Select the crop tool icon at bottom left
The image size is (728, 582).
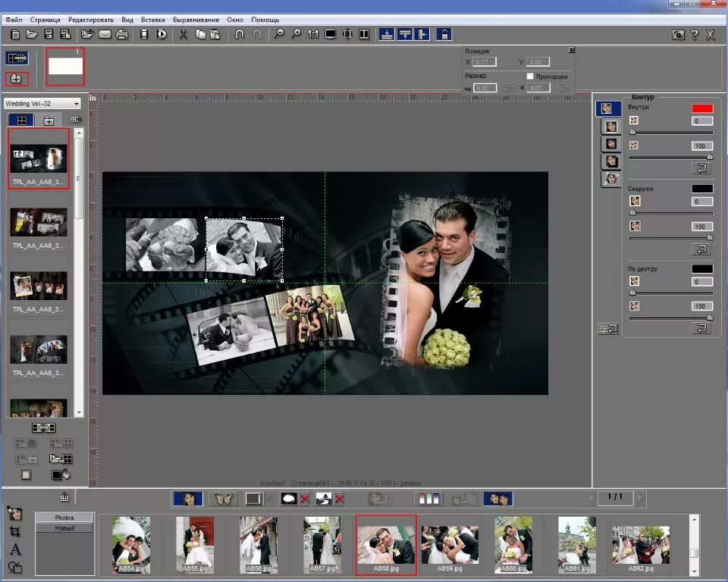point(15,532)
